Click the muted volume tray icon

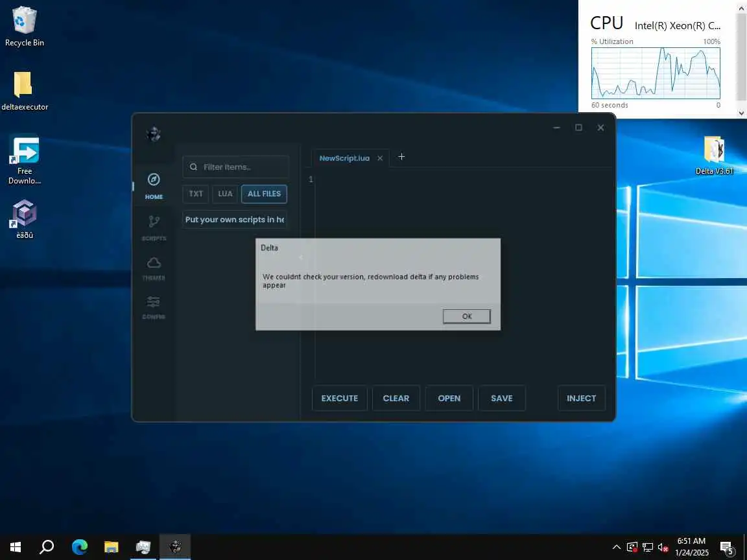[x=663, y=547]
